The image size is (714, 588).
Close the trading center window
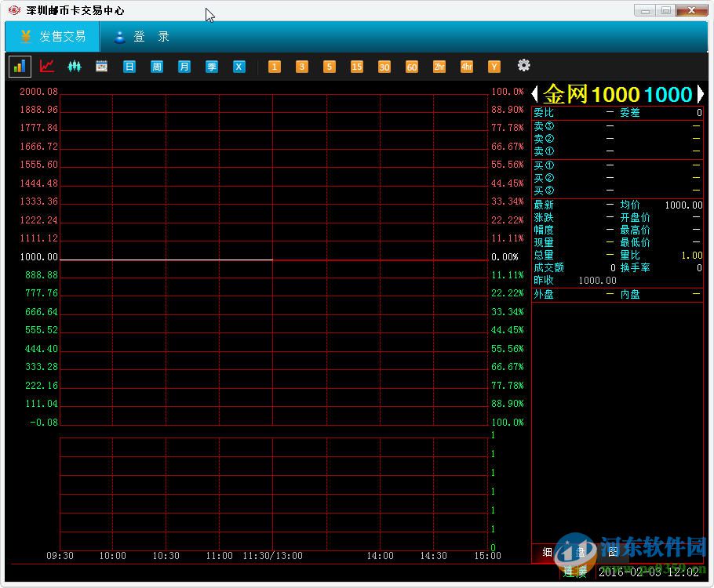[692, 10]
